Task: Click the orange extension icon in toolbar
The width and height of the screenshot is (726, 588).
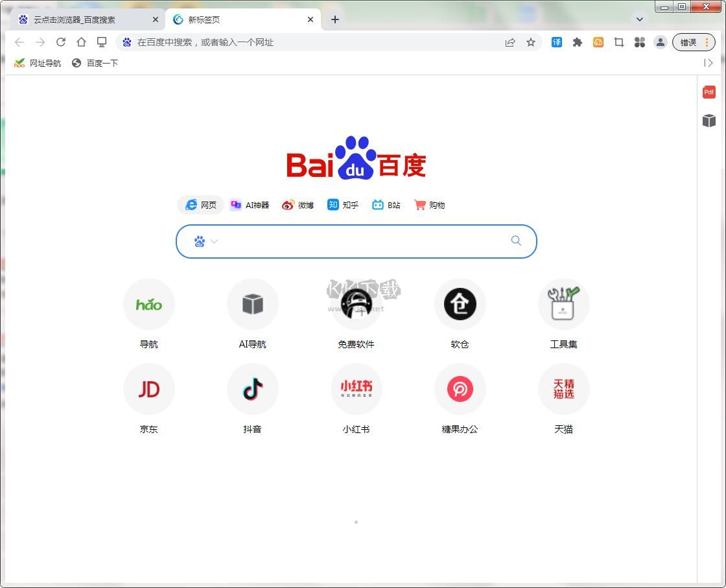Action: [598, 42]
